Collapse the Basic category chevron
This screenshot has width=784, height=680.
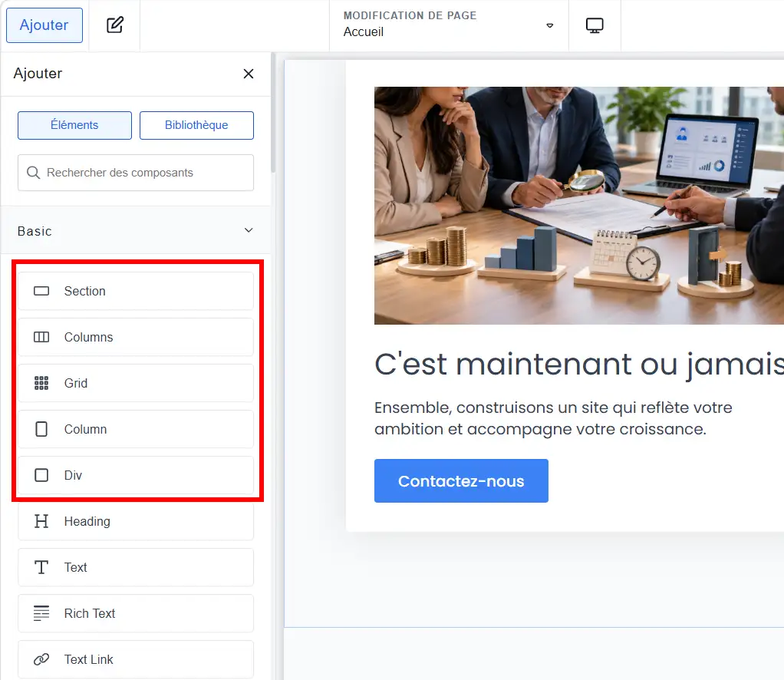[249, 230]
